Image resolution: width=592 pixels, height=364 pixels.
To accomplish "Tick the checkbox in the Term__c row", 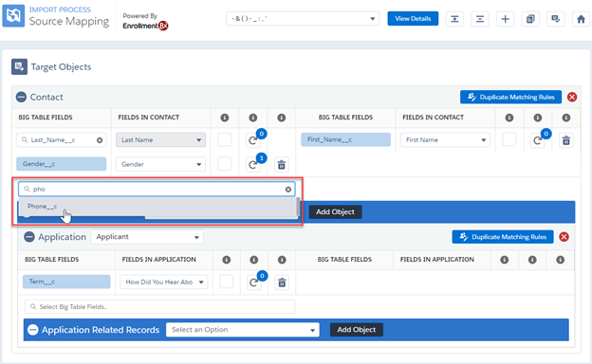I will (226, 282).
